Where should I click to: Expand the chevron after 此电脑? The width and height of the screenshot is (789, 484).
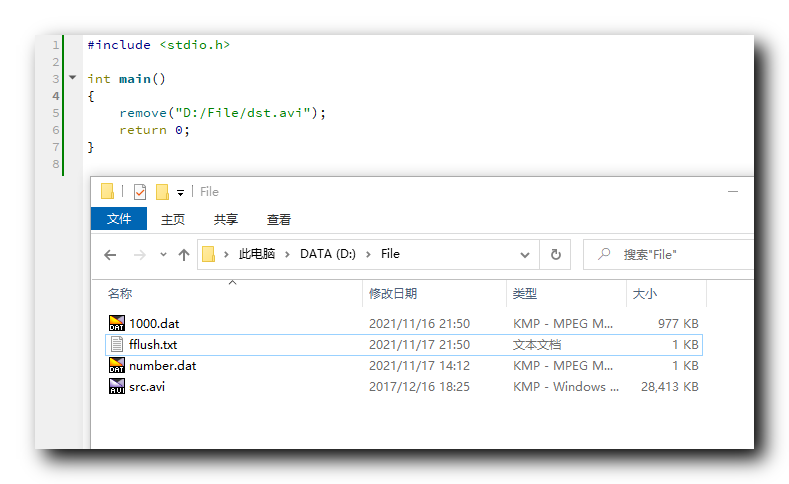pos(287,255)
